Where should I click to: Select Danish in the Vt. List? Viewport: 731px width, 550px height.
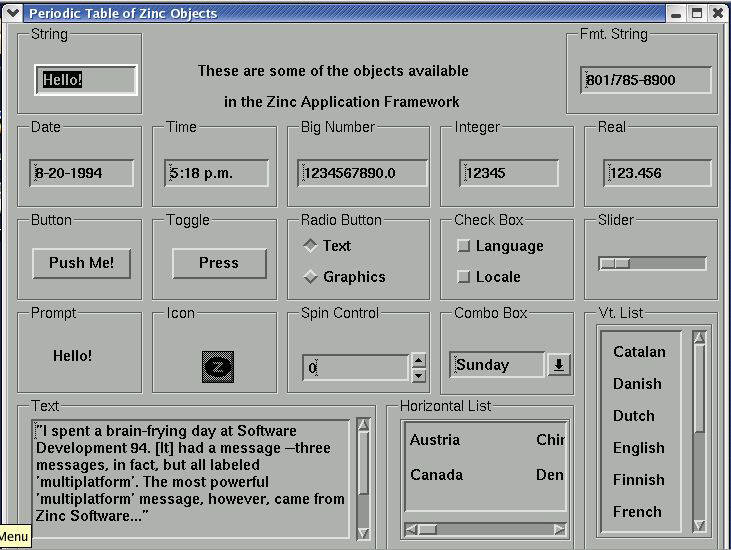(637, 384)
